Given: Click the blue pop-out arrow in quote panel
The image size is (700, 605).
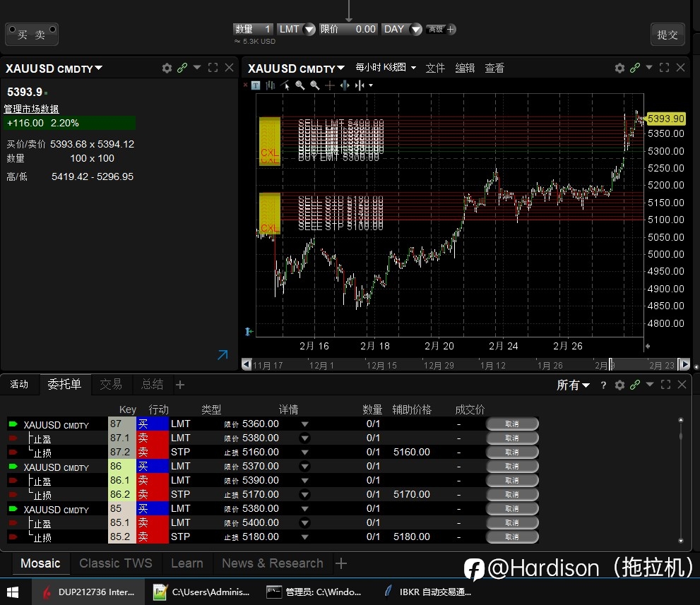Looking at the screenshot, I should click(223, 354).
